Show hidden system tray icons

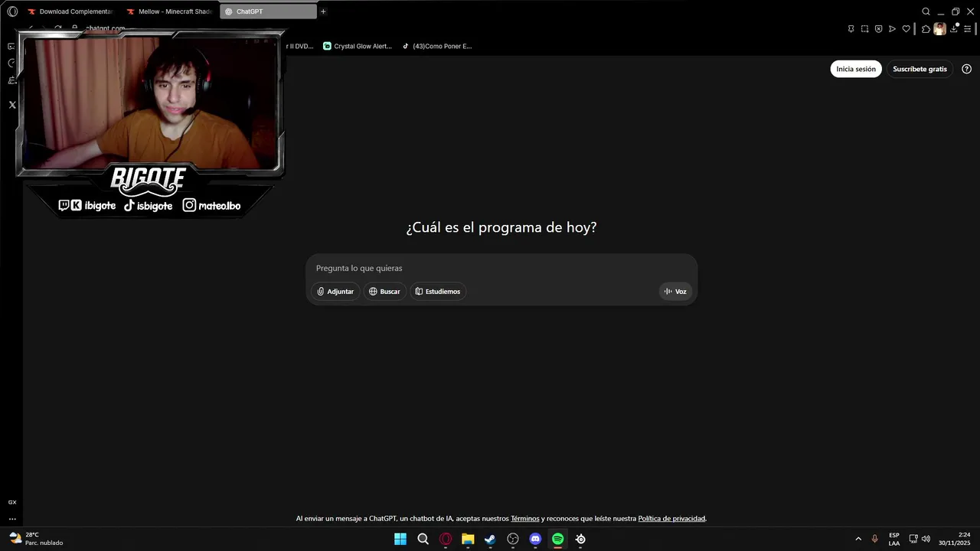(858, 539)
